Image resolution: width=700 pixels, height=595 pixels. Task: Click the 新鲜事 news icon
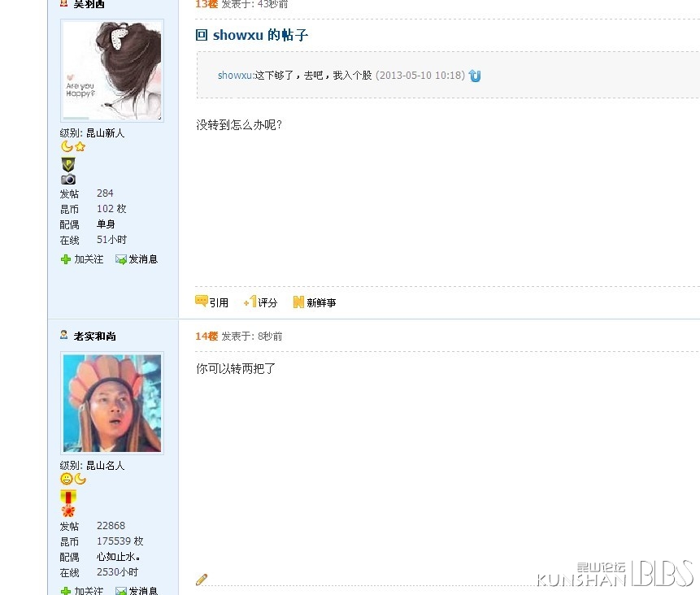(x=298, y=302)
